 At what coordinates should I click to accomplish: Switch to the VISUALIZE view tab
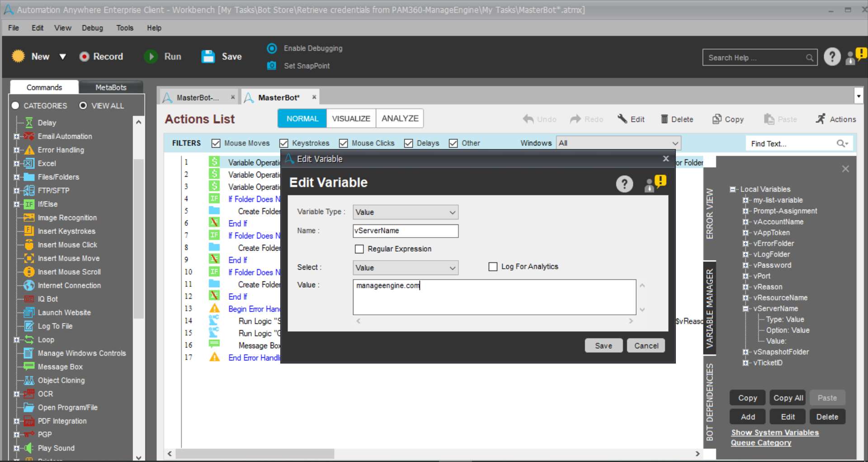(x=351, y=118)
